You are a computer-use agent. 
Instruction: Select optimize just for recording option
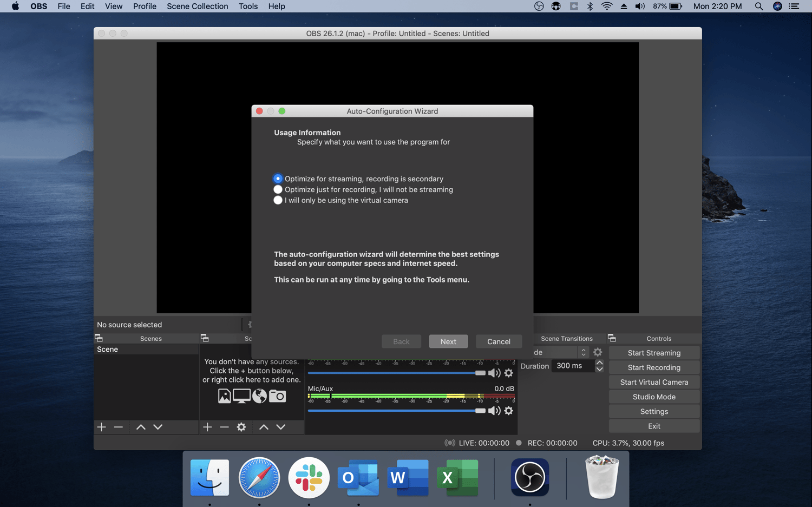click(278, 189)
